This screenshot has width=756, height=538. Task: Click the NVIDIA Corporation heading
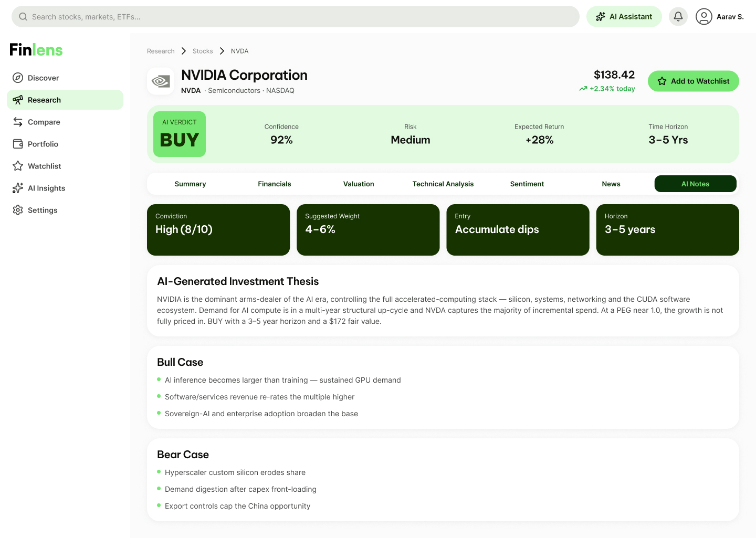(x=244, y=75)
